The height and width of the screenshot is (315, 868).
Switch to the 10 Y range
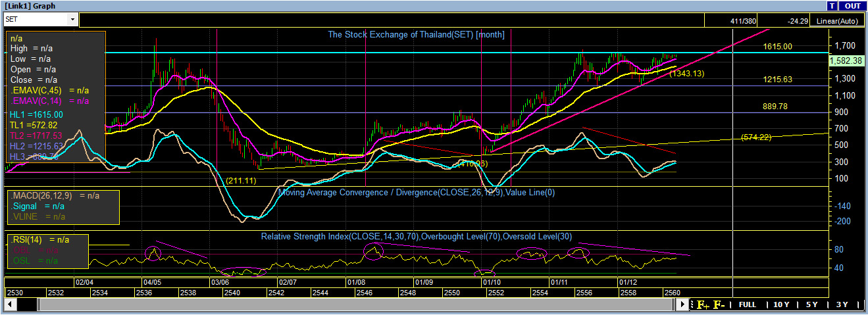(780, 305)
